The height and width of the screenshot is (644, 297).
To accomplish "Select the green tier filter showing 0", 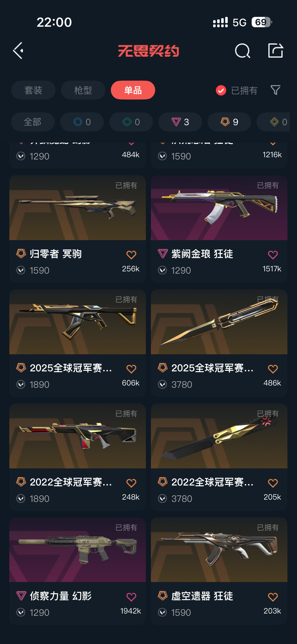I will point(131,122).
